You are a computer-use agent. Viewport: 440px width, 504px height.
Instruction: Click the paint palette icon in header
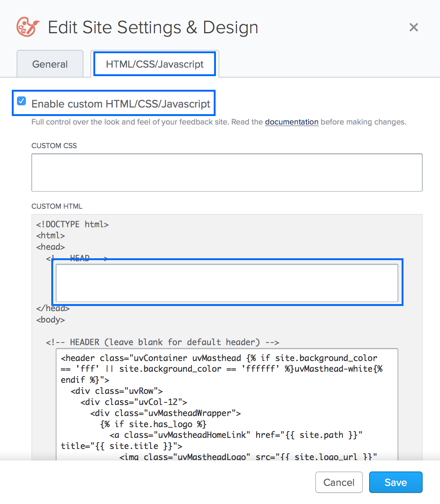click(28, 27)
